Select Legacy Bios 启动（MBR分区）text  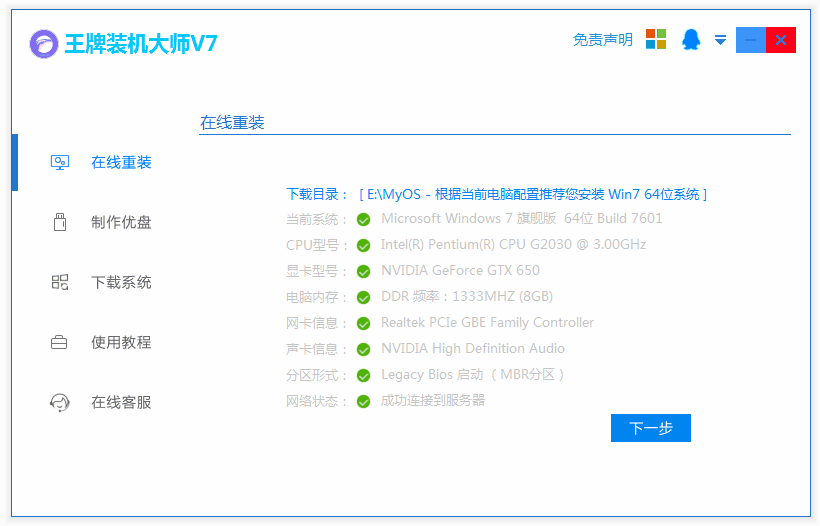[473, 374]
